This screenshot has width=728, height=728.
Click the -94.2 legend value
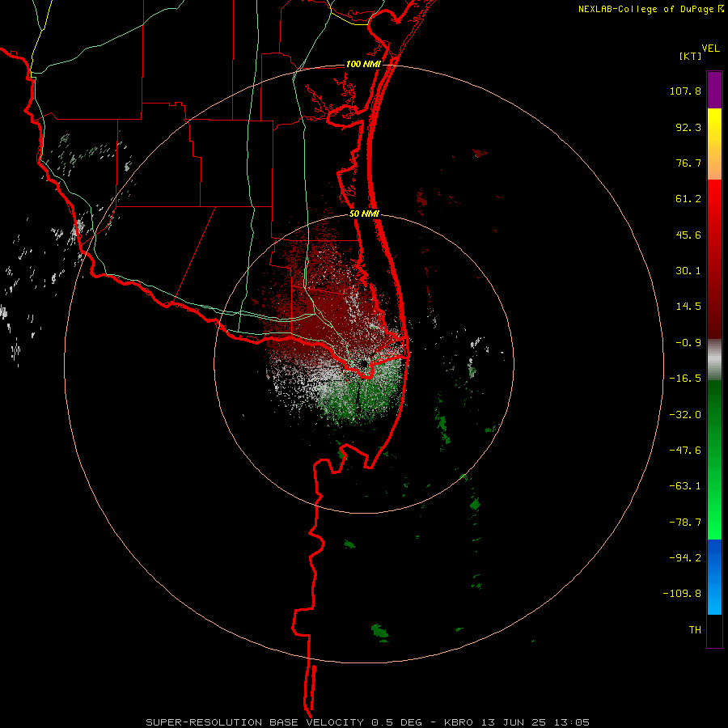685,557
